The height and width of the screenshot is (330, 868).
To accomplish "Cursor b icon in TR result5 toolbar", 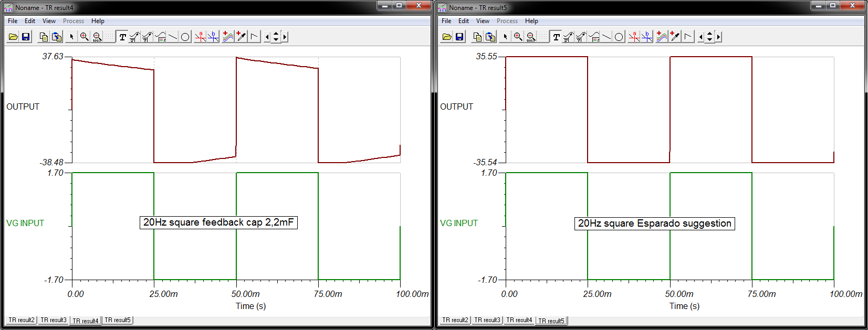I will (x=646, y=37).
